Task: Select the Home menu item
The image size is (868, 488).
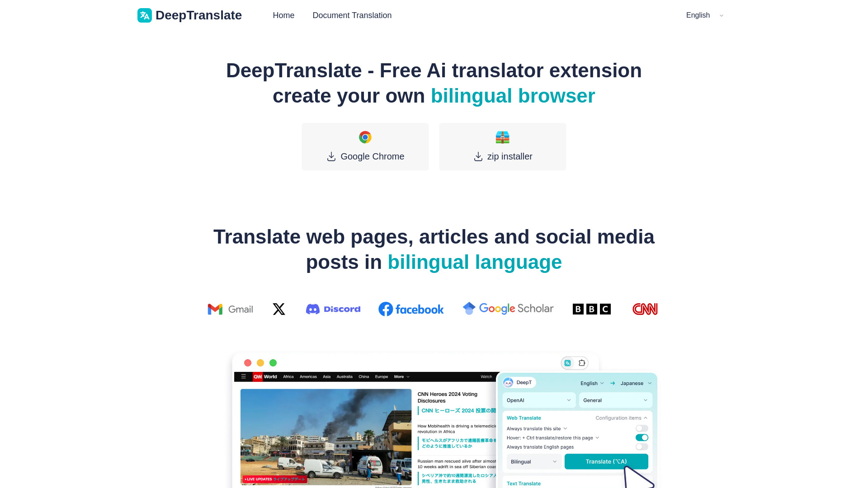Action: pyautogui.click(x=283, y=15)
